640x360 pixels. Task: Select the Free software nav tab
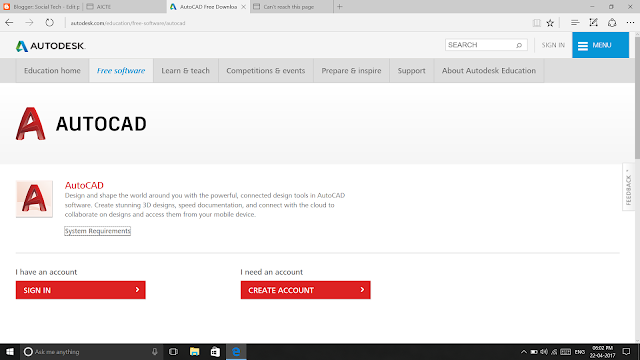[121, 71]
